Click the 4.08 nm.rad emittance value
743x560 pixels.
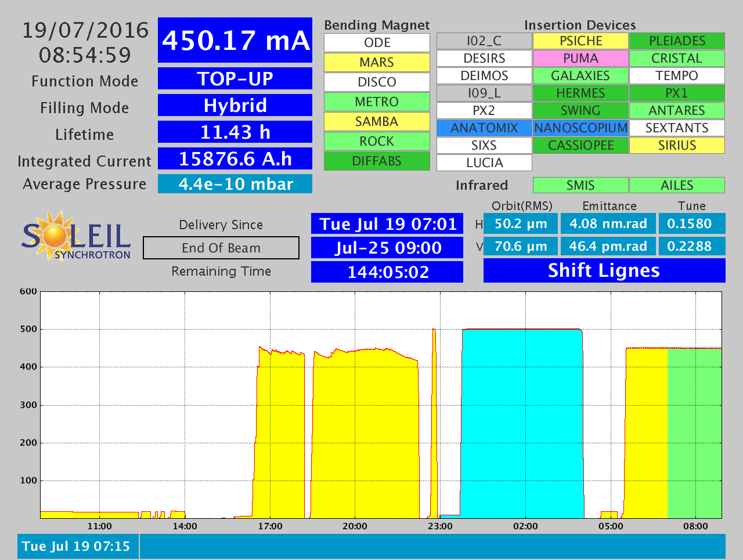(608, 223)
